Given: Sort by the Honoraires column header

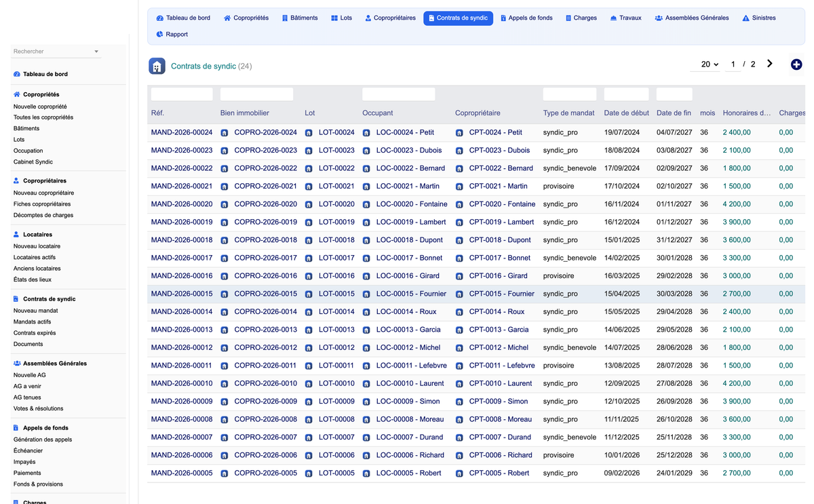Looking at the screenshot, I should point(747,113).
